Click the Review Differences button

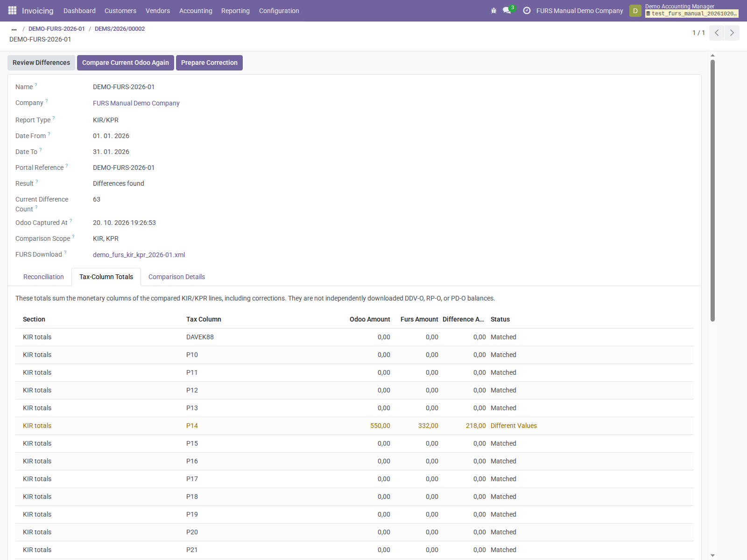pos(41,63)
